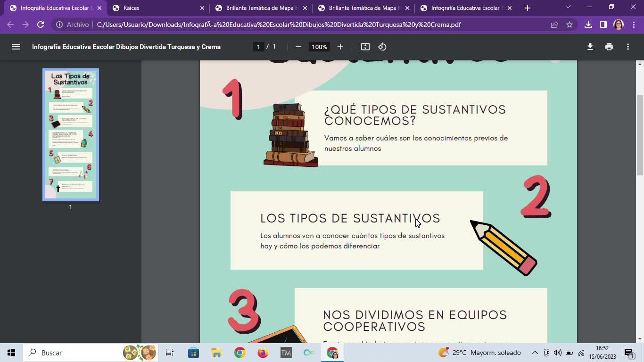Open File Explorer from the taskbar
Viewport: 644px width, 362px height.
(x=216, y=353)
